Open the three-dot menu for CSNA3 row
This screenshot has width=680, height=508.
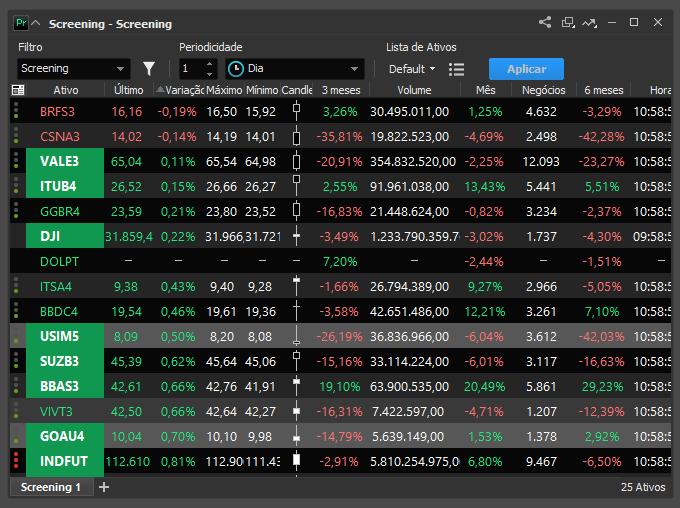pyautogui.click(x=16, y=135)
